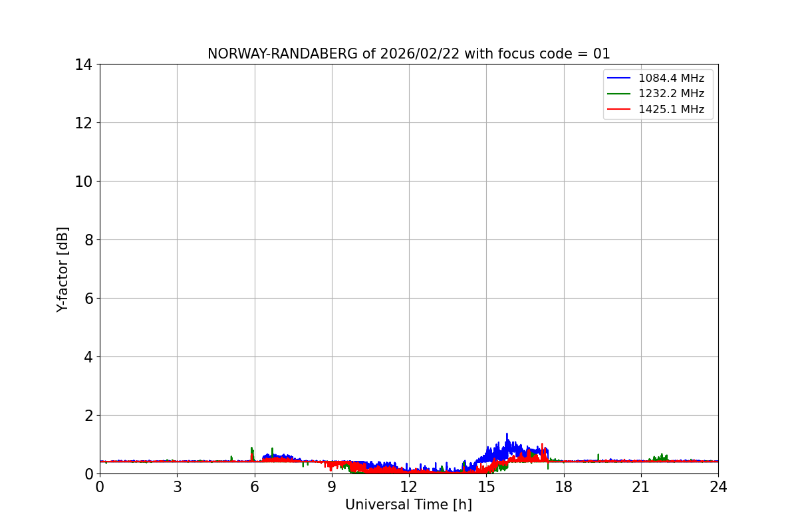Click the 1084.4 MHz legend label
798x532 pixels.
coord(671,78)
